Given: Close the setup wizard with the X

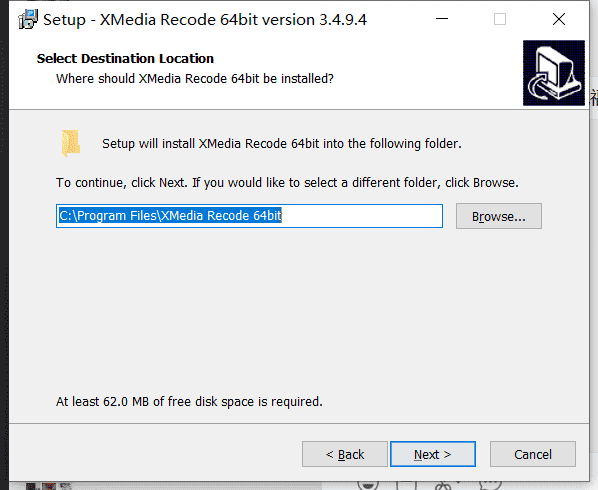Looking at the screenshot, I should pyautogui.click(x=559, y=19).
